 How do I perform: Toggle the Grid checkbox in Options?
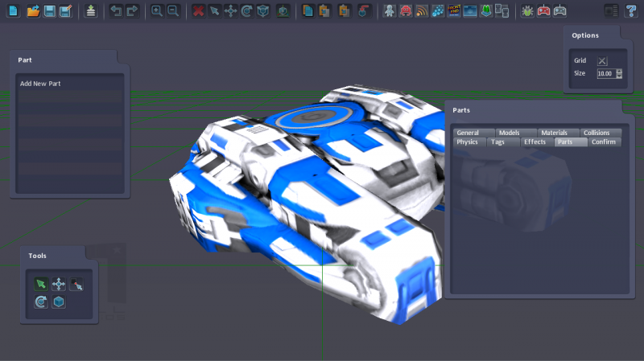tap(602, 60)
